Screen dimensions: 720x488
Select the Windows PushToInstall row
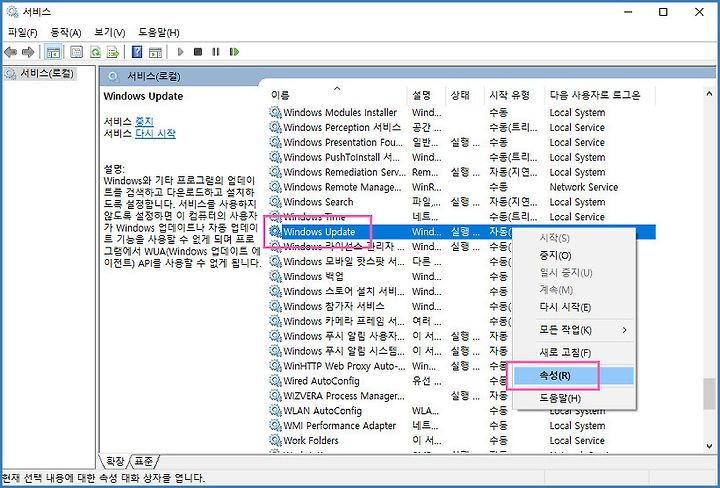(x=461, y=157)
